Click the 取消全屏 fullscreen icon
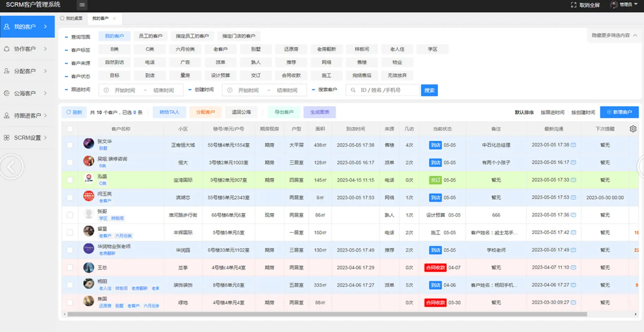644x332 pixels. (x=573, y=5)
